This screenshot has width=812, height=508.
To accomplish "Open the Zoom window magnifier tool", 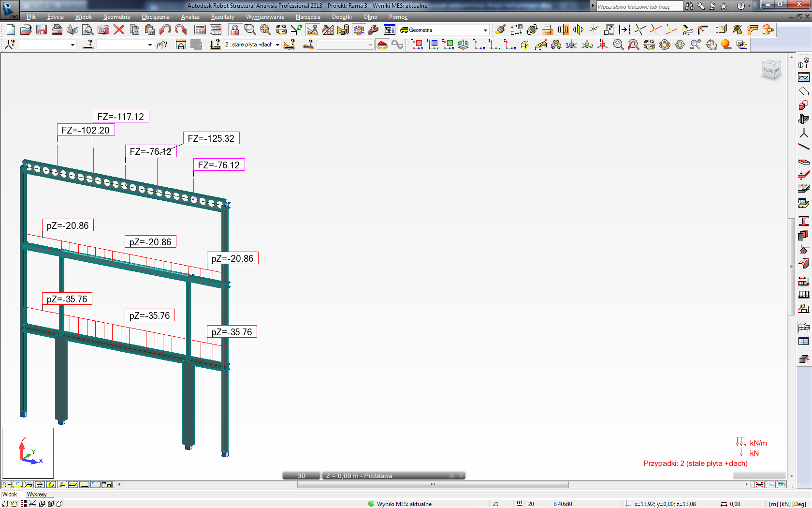I will pos(250,30).
